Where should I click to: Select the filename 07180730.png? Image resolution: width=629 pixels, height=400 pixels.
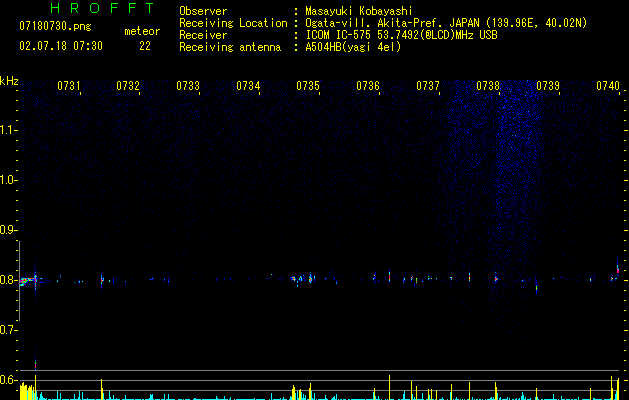(x=55, y=27)
